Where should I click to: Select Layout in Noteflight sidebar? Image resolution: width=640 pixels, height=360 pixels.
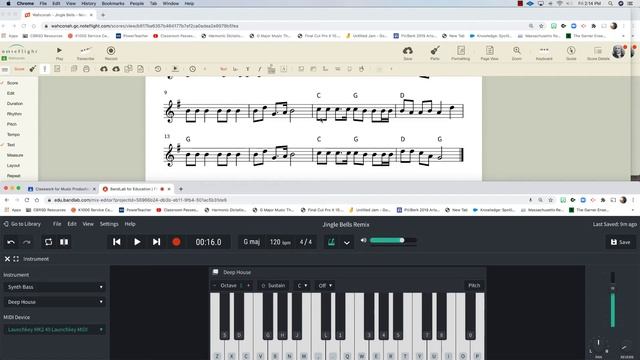pyautogui.click(x=13, y=165)
